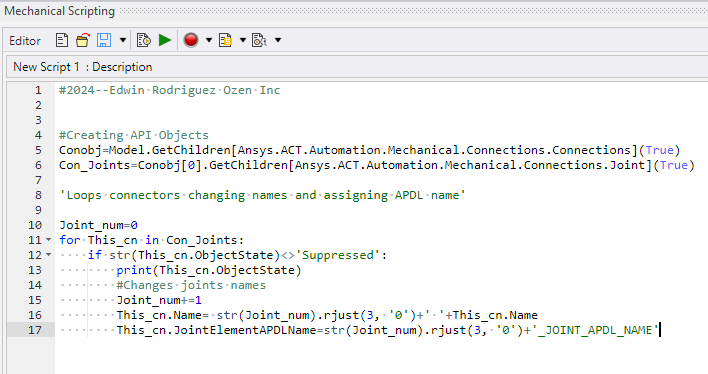Click the author comment on line 1
The width and height of the screenshot is (708, 374).
click(170, 90)
